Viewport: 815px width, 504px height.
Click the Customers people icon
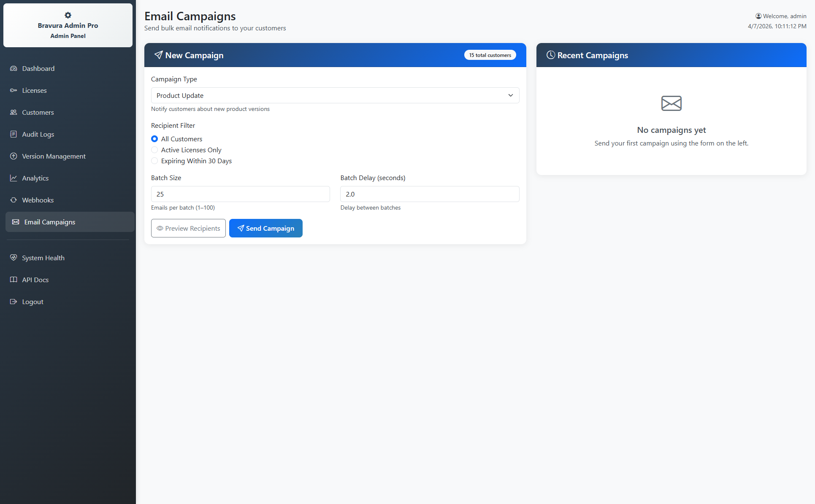point(14,112)
